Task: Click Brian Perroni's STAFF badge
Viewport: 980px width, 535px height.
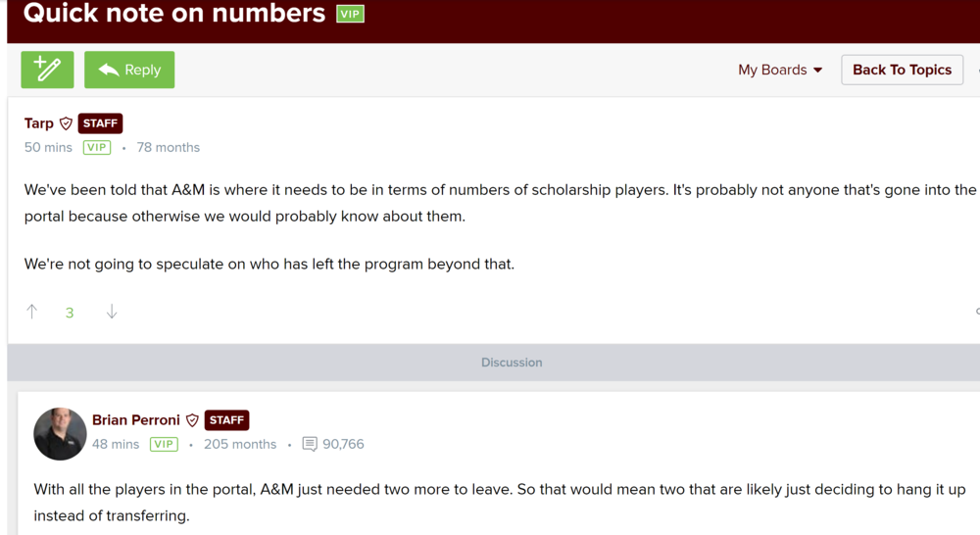Action: tap(226, 420)
